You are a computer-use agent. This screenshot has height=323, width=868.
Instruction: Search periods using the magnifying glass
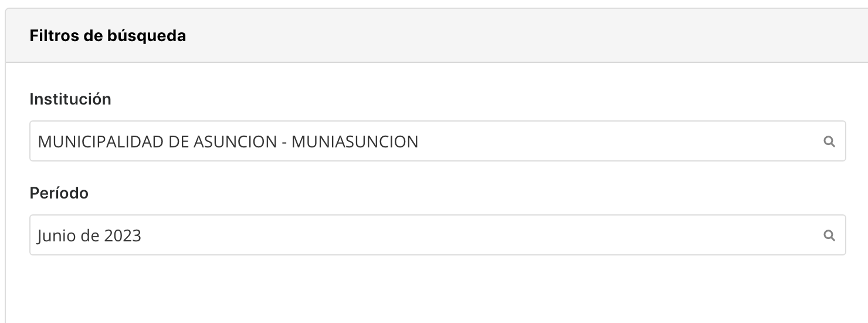(x=829, y=235)
